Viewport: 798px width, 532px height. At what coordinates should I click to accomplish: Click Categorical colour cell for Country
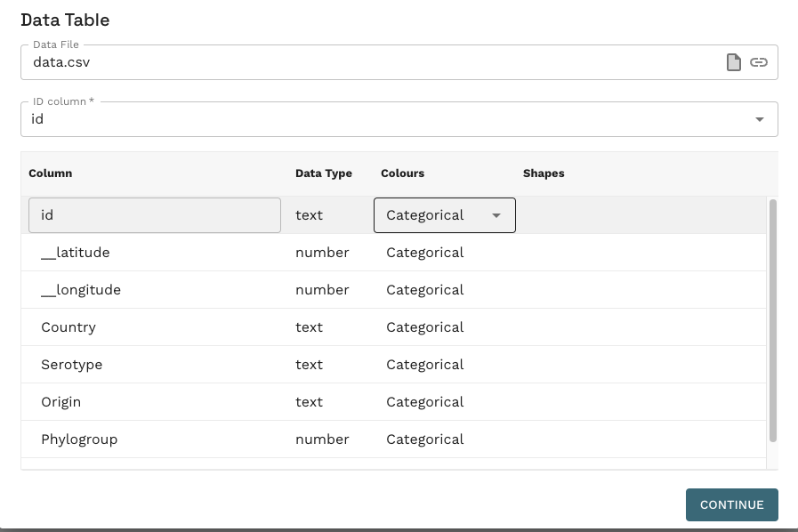[x=425, y=327]
